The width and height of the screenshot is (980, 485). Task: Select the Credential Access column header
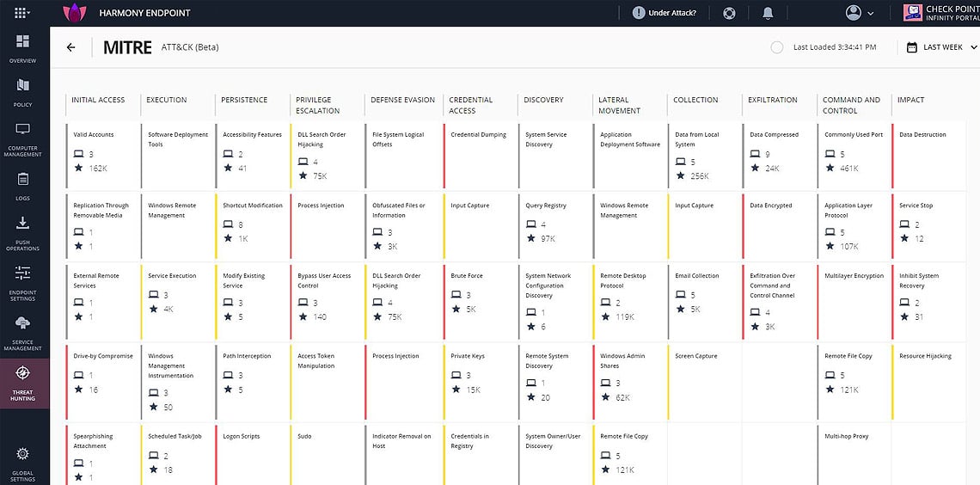470,105
